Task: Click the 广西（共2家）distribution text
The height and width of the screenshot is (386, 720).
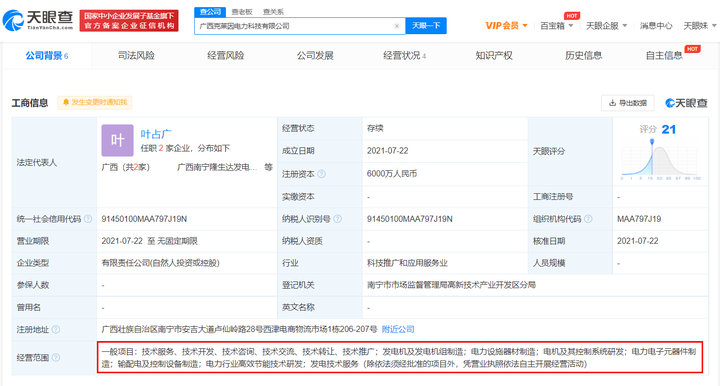Action: coord(125,167)
